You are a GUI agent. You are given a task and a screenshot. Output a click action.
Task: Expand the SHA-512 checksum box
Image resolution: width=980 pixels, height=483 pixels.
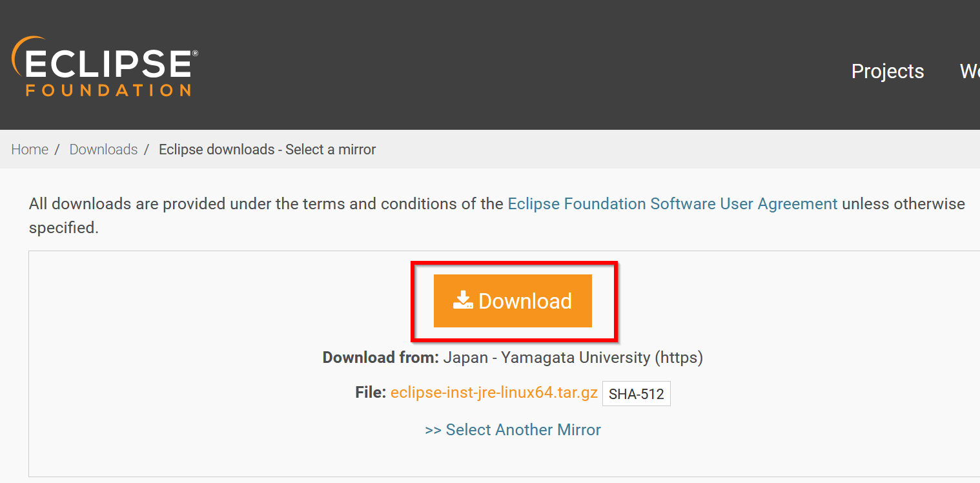point(637,394)
